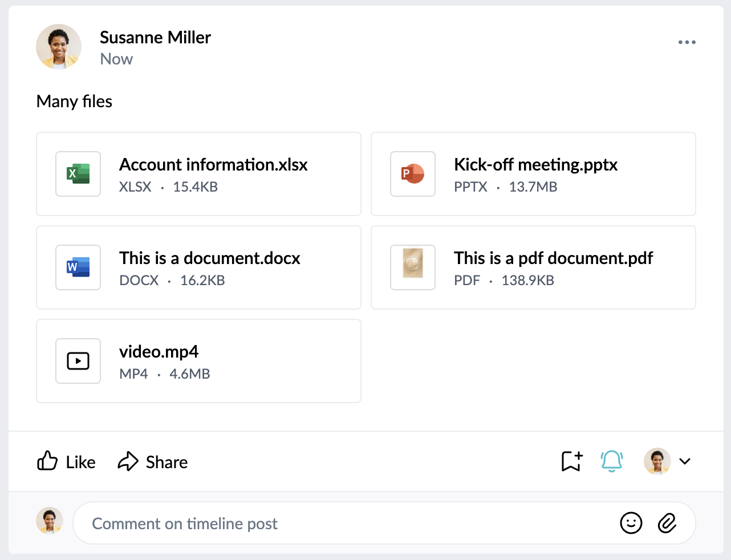Share the timeline post
This screenshot has height=560, width=731.
tap(153, 461)
